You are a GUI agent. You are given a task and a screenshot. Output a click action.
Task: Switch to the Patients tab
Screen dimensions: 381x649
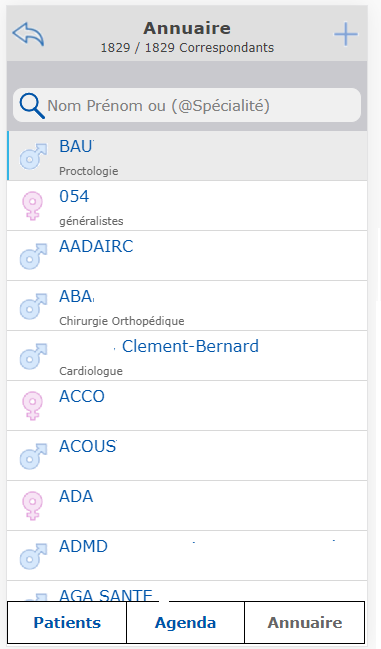(x=67, y=623)
